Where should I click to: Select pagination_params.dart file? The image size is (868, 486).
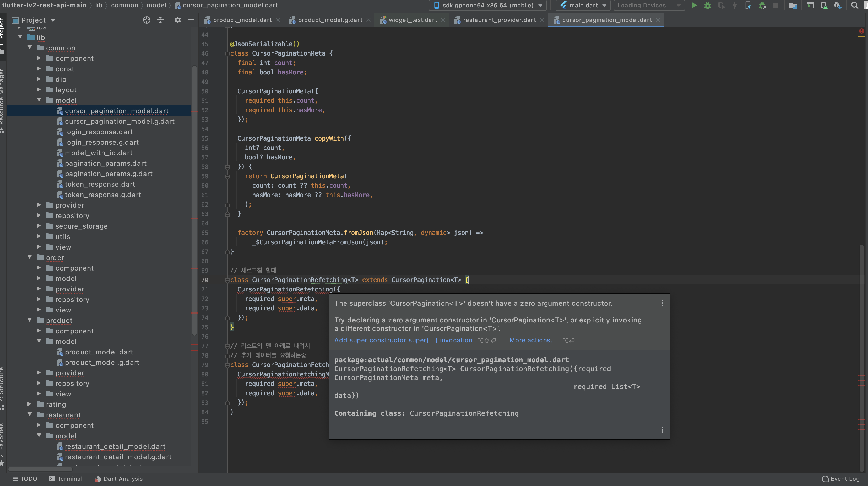[106, 163]
